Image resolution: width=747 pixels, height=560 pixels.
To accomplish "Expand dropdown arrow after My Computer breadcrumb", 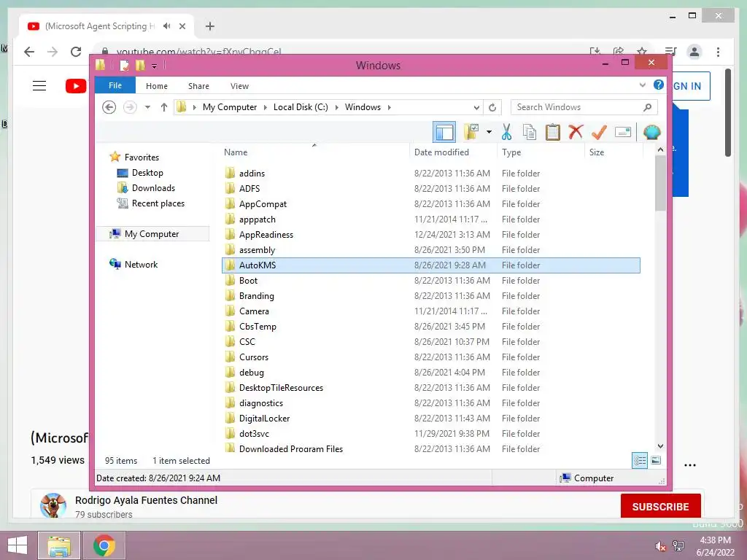I will point(266,107).
